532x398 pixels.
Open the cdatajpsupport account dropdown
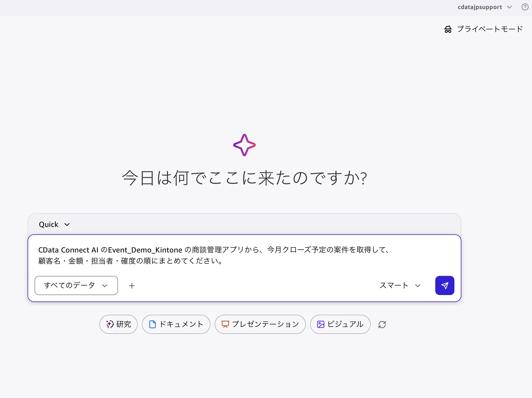click(485, 7)
